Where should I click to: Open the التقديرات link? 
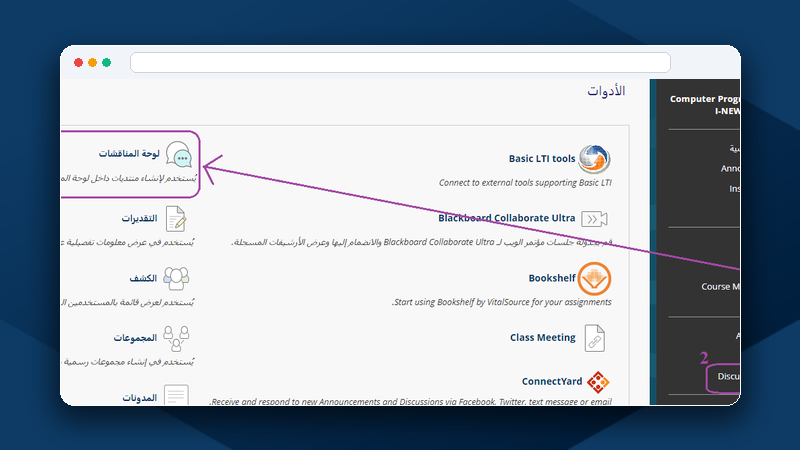[139, 218]
